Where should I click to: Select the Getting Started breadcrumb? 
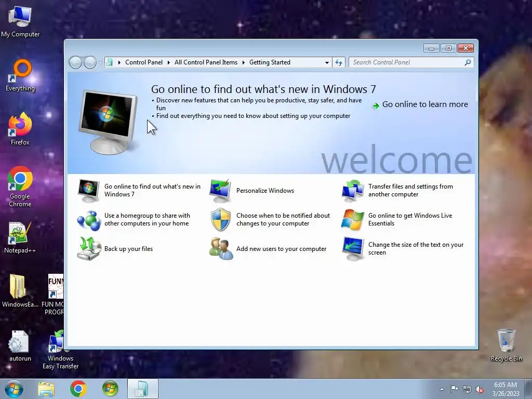click(270, 62)
